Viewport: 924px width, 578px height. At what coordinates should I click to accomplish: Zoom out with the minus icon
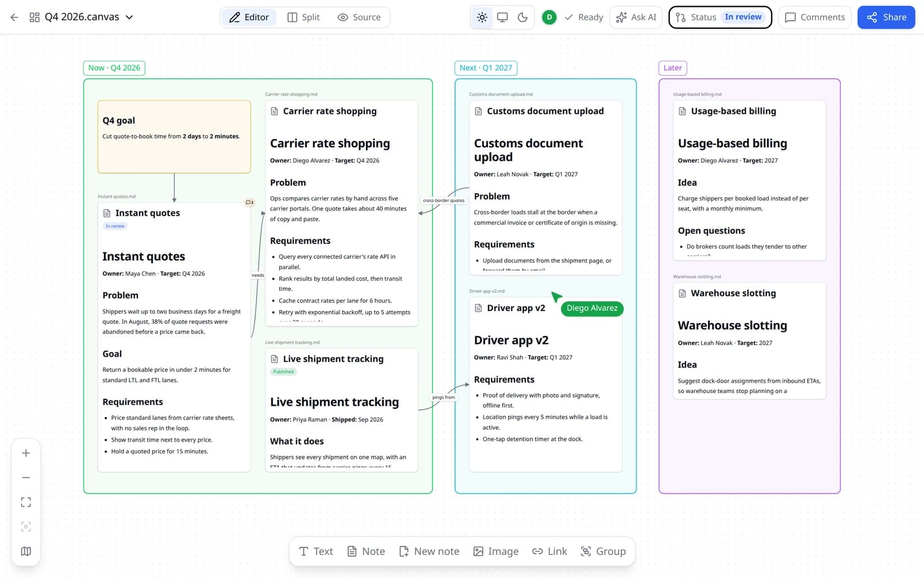point(26,477)
